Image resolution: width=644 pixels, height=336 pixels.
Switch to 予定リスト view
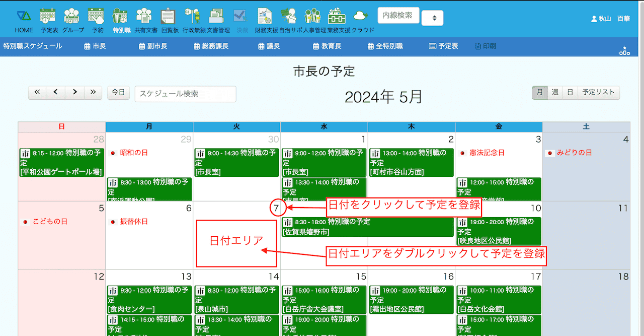pos(598,93)
